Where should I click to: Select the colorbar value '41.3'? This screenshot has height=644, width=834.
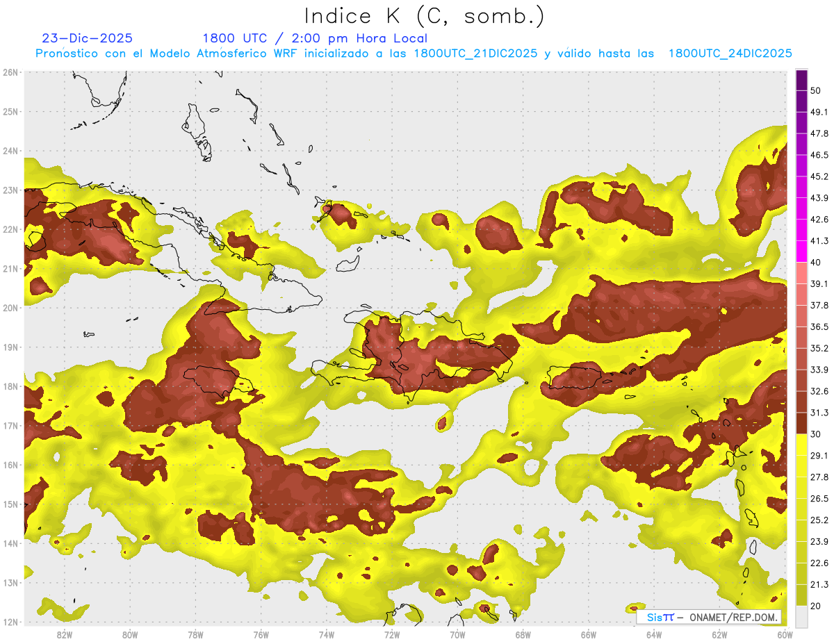pos(819,241)
